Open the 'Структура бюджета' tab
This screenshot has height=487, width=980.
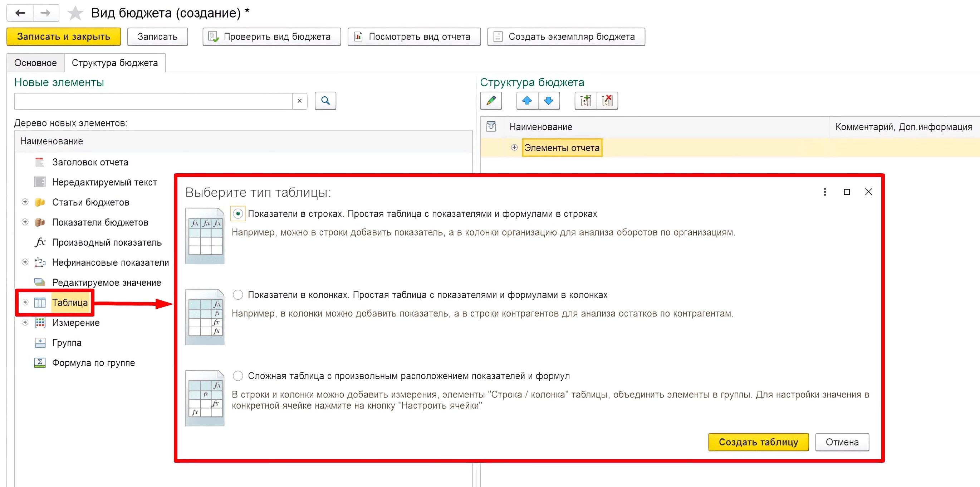(114, 63)
